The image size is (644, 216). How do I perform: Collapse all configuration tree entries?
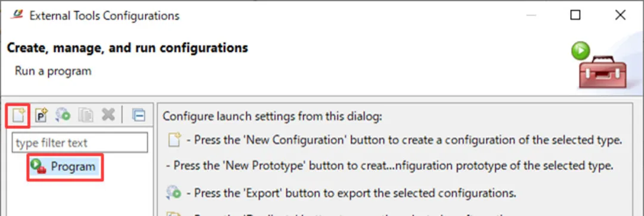click(x=139, y=116)
